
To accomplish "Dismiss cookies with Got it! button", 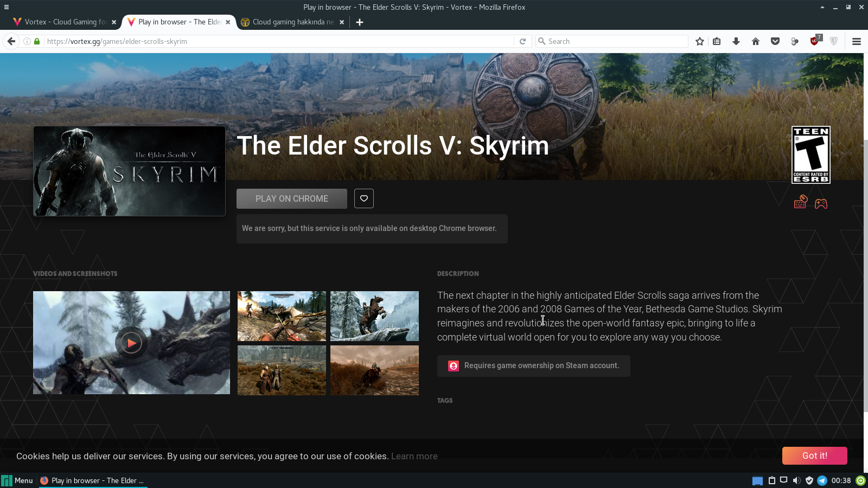I will 815,456.
